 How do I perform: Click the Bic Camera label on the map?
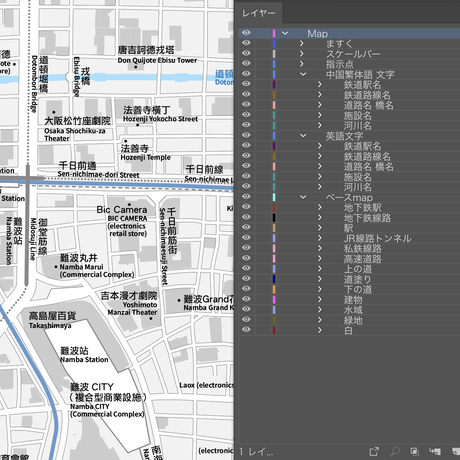pos(122,210)
